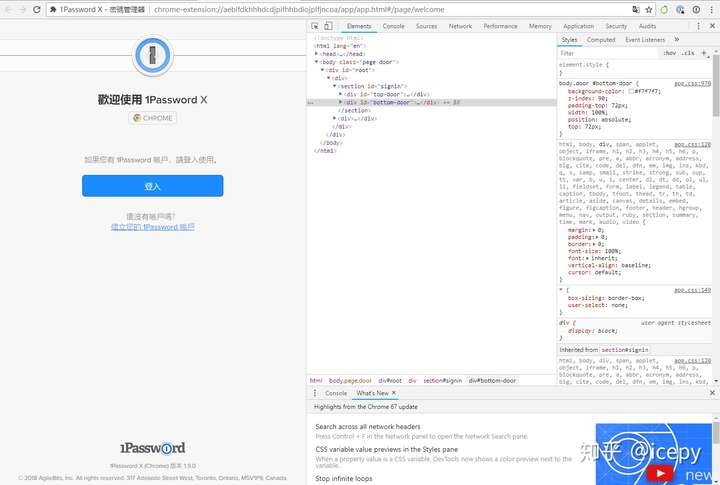720x485 pixels.
Task: Expand the font shorthand property
Action: [x=586, y=259]
